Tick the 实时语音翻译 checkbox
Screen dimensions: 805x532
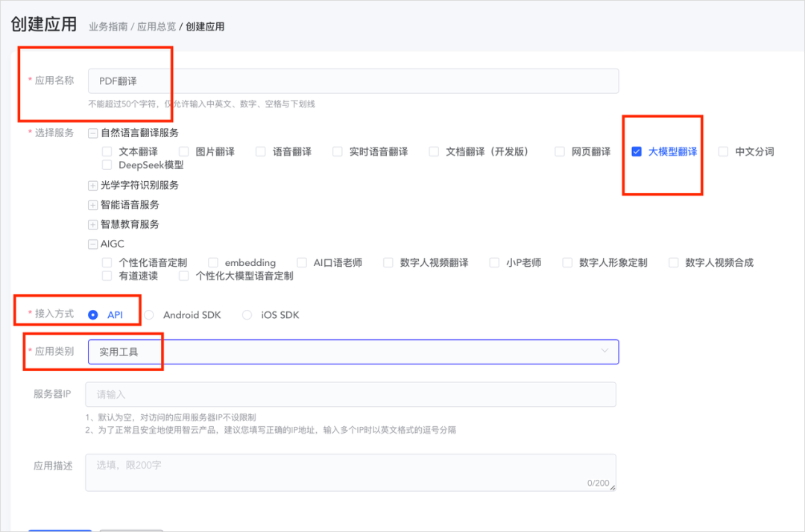(x=338, y=151)
